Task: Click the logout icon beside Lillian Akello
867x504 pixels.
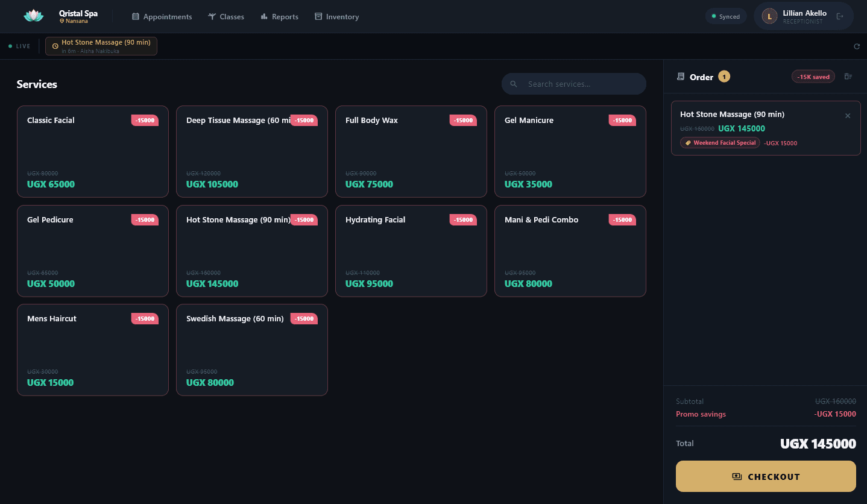Action: tap(840, 16)
